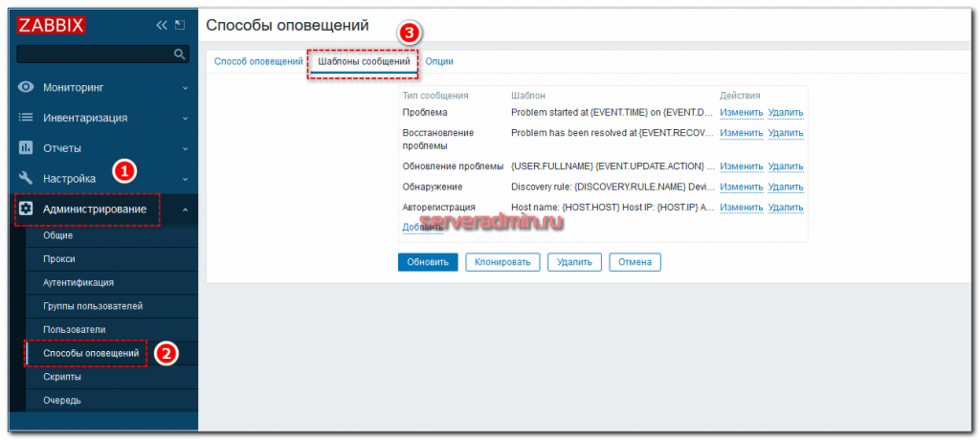
Task: Click the ZABBIX logo
Action: (52, 24)
